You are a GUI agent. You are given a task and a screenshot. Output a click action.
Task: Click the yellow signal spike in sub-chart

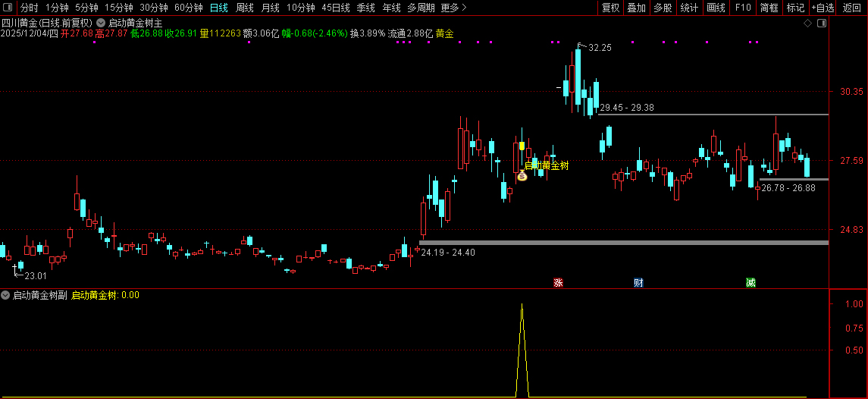coord(522,350)
